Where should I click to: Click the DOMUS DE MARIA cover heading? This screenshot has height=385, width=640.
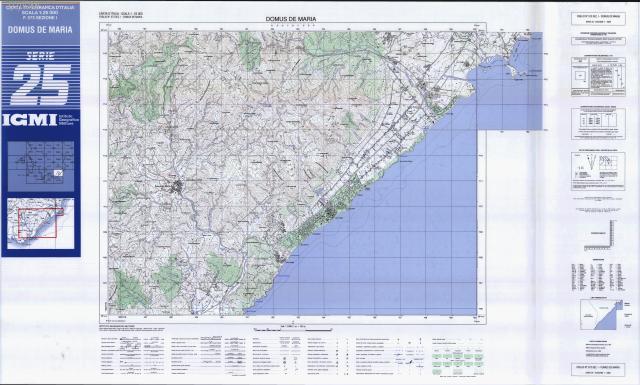pos(40,30)
